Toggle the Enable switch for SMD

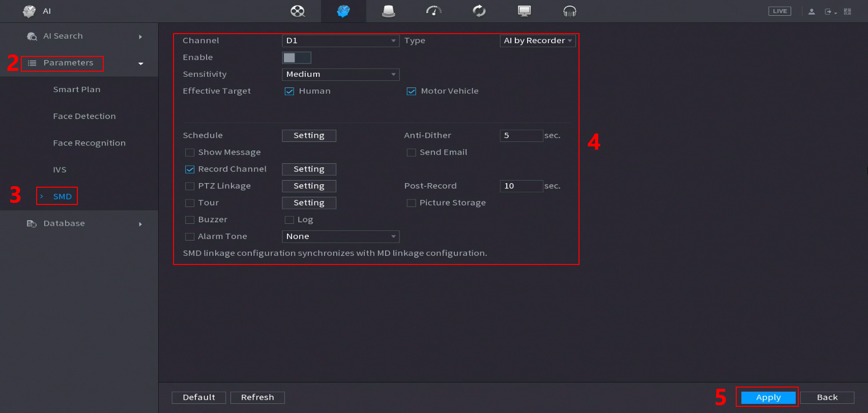coord(297,57)
